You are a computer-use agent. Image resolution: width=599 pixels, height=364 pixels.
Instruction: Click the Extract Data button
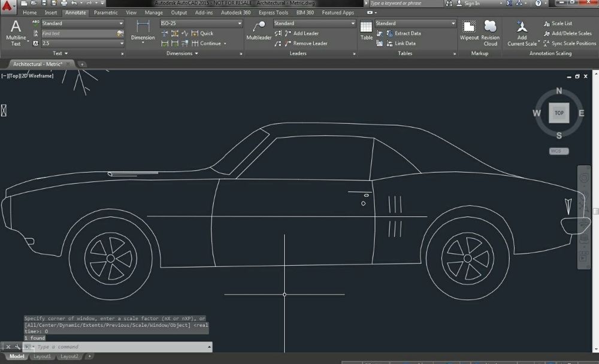pos(407,34)
